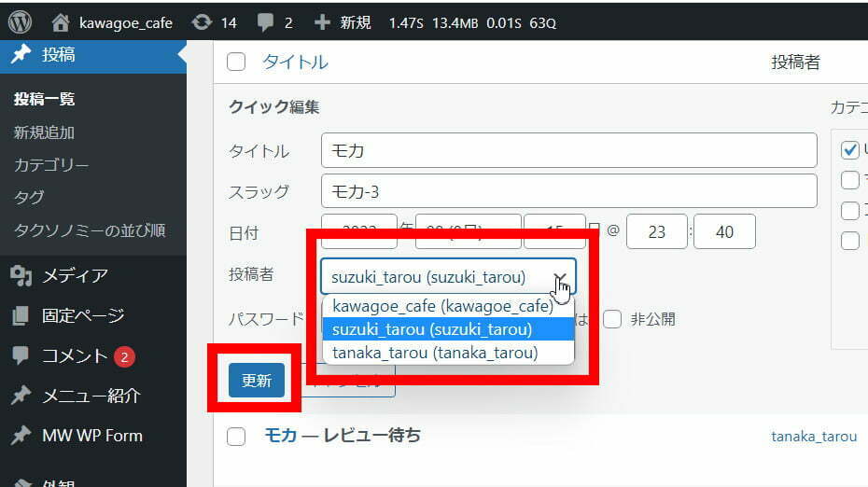
Task: Select the モカ — レビュー待ち post checkbox
Action: click(x=236, y=436)
